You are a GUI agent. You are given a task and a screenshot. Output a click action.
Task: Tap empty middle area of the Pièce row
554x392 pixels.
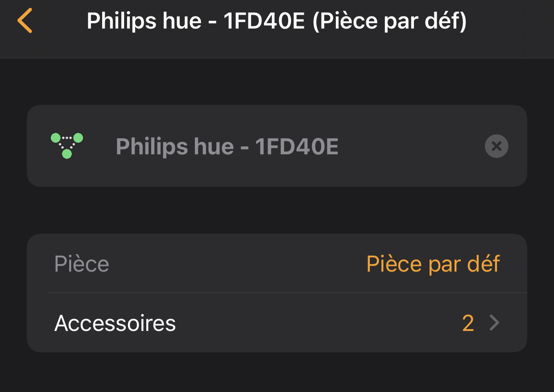(x=236, y=264)
